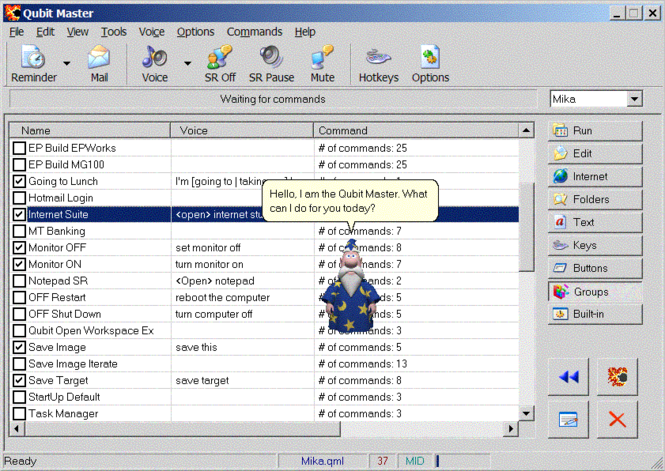Expand the Voice toolbar dropdown arrow
Viewport: 665px width, 471px height.
coord(187,63)
